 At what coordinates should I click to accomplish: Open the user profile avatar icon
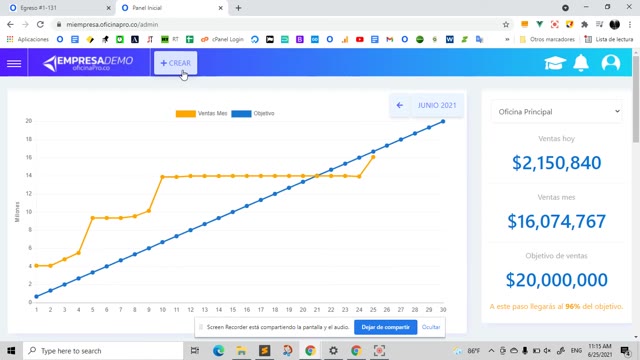coord(611,63)
